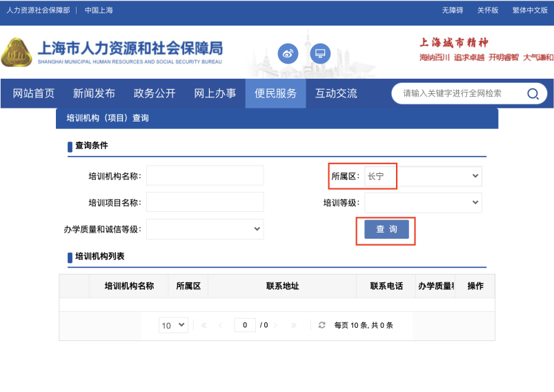Open the 政务公开 menu item
The image size is (554, 392).
155,93
